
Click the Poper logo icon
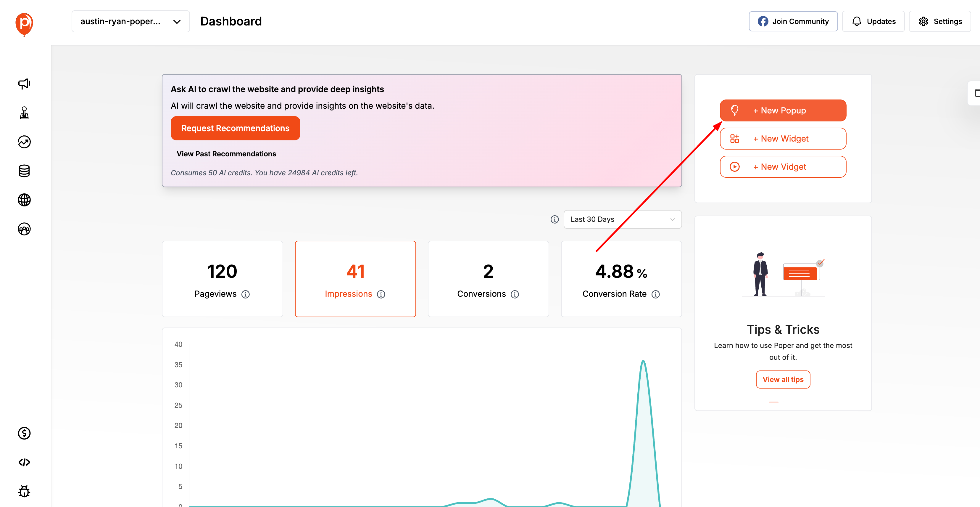(x=24, y=24)
